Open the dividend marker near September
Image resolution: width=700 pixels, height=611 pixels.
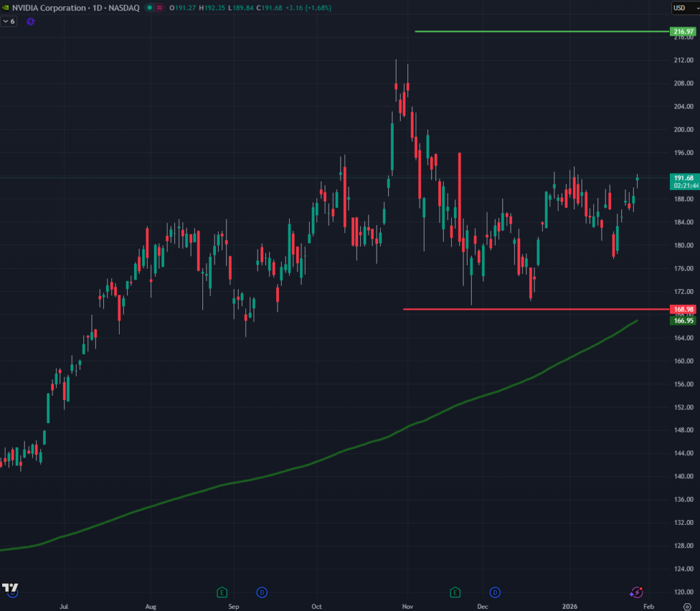(x=261, y=592)
